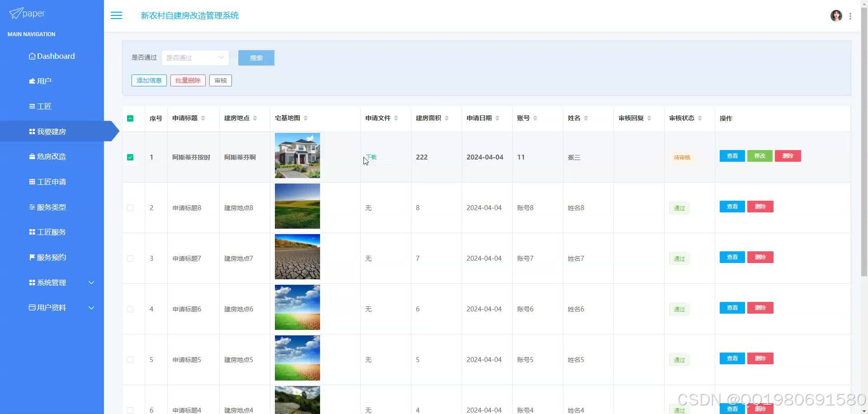Go to Dashboard in sidebar
Viewport: 868px width, 414px height.
(x=52, y=56)
